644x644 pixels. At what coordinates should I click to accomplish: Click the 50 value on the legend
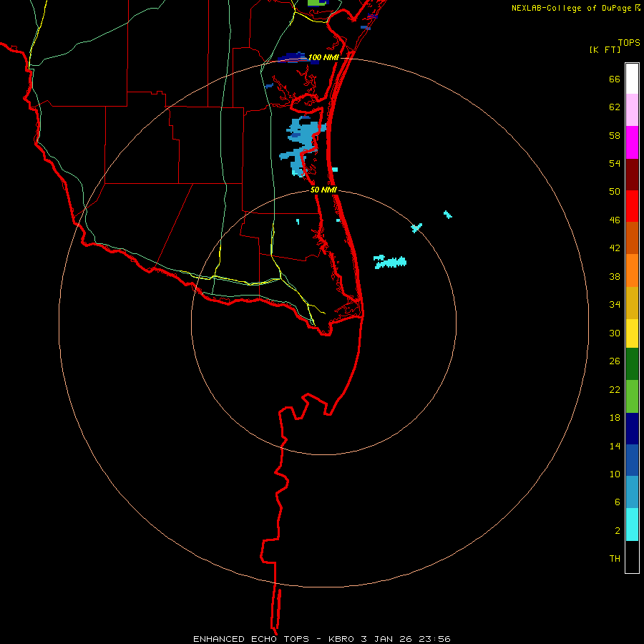(615, 192)
